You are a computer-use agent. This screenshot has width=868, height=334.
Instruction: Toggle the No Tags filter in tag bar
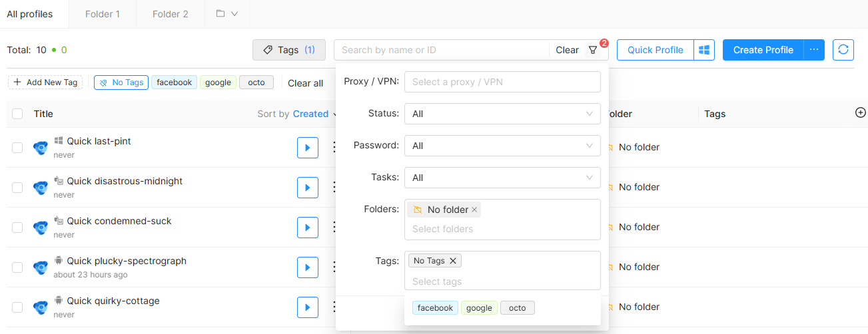click(x=121, y=83)
